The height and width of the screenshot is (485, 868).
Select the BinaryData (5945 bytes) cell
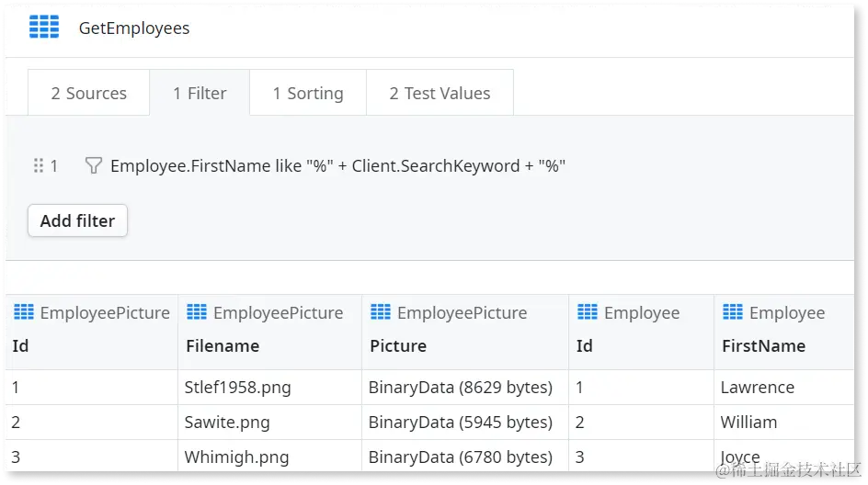pyautogui.click(x=465, y=422)
